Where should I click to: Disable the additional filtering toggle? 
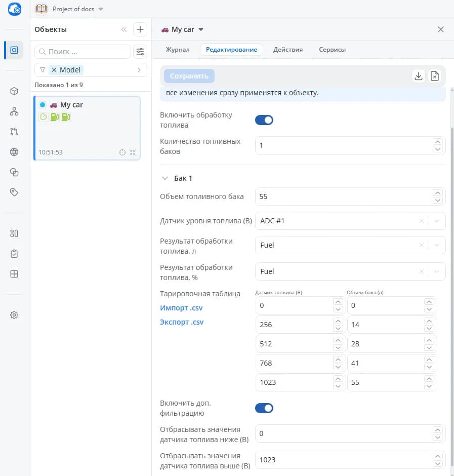(264, 408)
